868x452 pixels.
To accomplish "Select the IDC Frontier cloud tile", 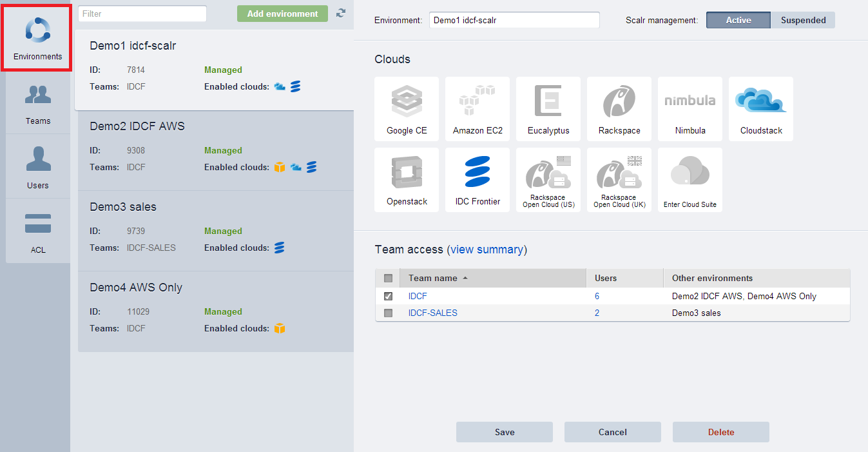I will point(477,180).
